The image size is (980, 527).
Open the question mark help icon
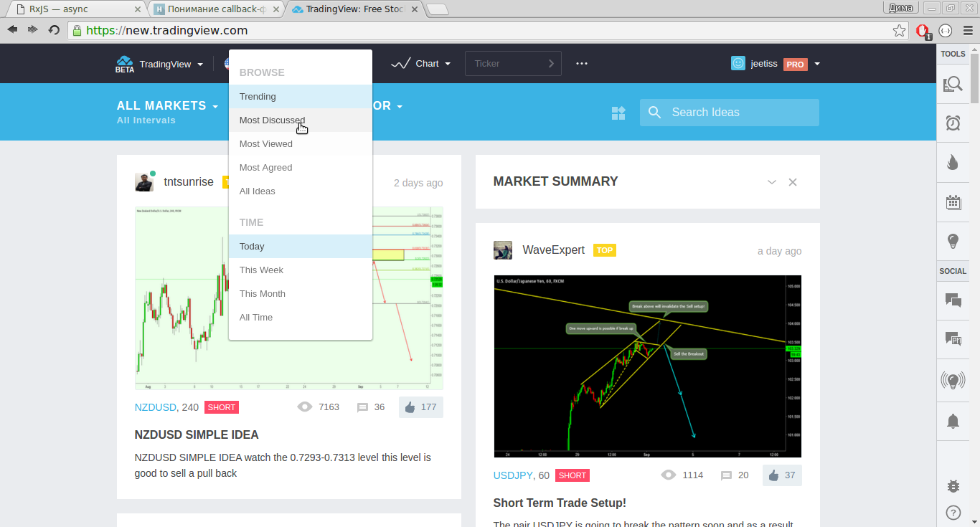953,513
